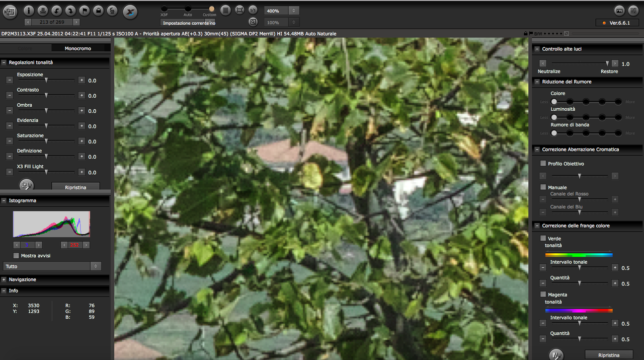
Task: Click the JPEG/TIFF save image icon
Action: [x=10, y=11]
